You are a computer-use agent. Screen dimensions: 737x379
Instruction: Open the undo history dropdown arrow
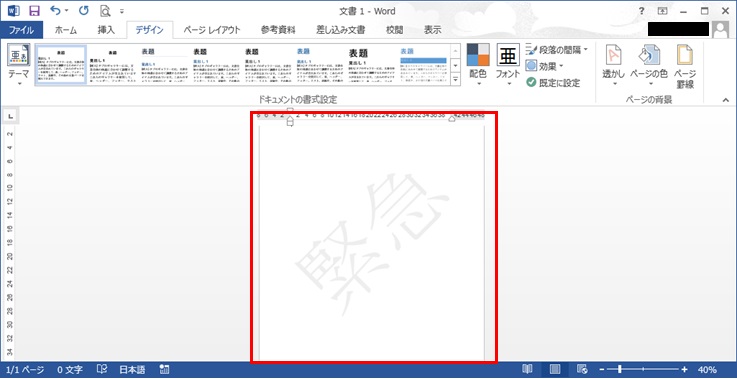coord(66,11)
